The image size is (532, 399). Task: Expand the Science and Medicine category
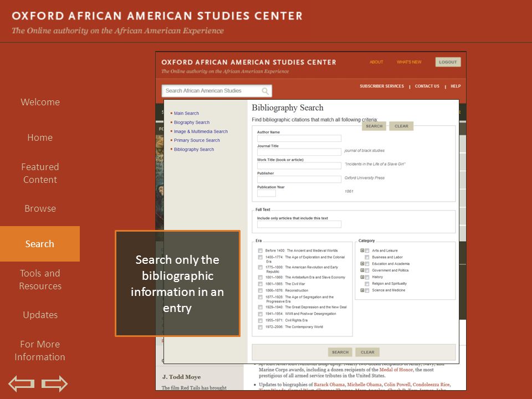[362, 290]
